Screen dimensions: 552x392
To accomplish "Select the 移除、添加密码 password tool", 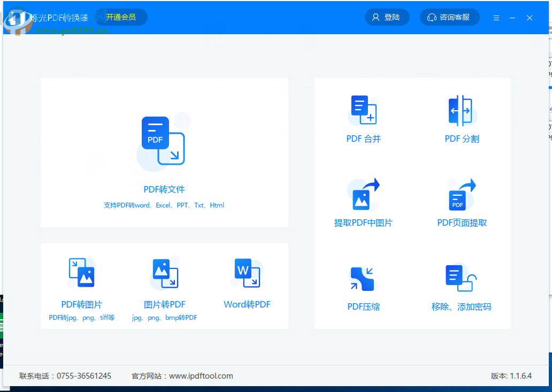I will 461,286.
